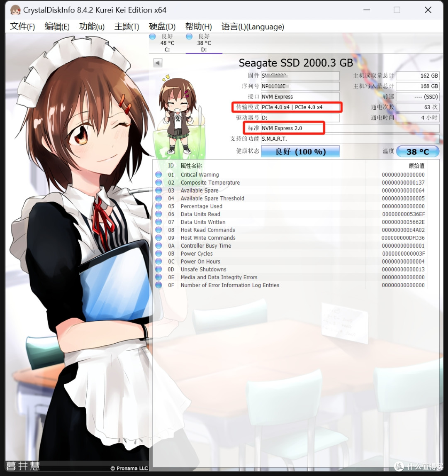Click the 38 °C temperature button
The width and height of the screenshot is (448, 476).
(x=418, y=151)
